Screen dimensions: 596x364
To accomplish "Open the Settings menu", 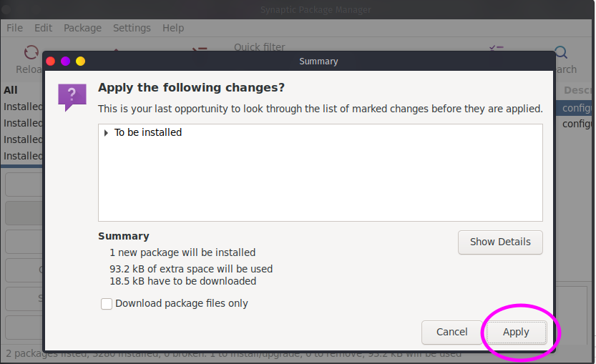I will click(132, 28).
